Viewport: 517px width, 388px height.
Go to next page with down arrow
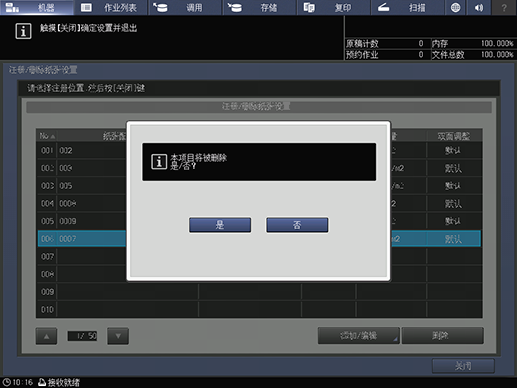(118, 336)
